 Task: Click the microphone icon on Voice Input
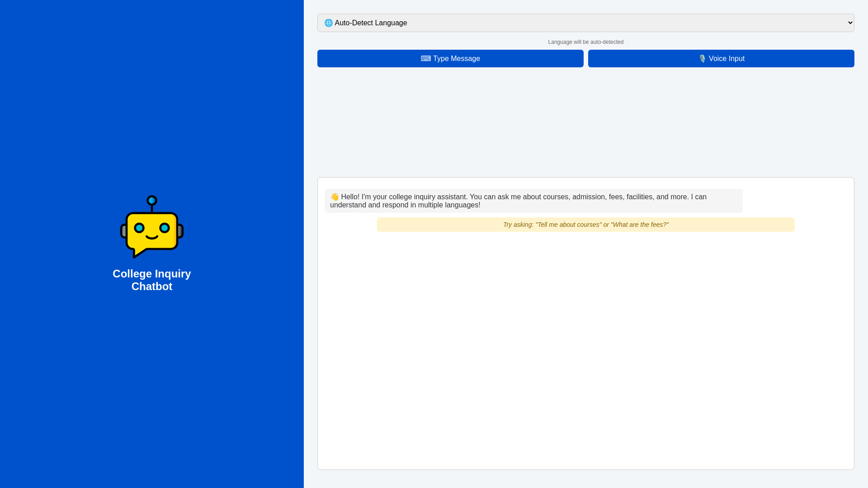tap(702, 59)
